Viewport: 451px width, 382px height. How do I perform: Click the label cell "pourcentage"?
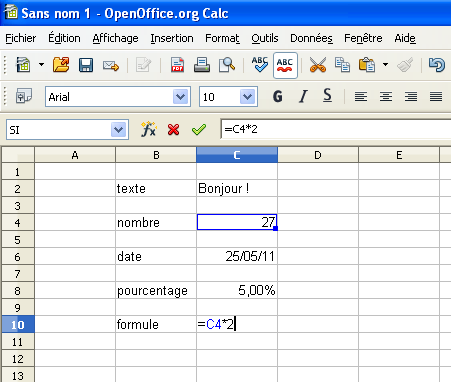[156, 290]
